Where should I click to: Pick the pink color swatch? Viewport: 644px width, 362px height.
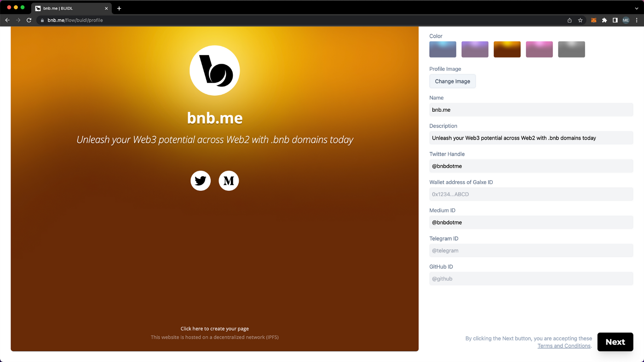[539, 49]
